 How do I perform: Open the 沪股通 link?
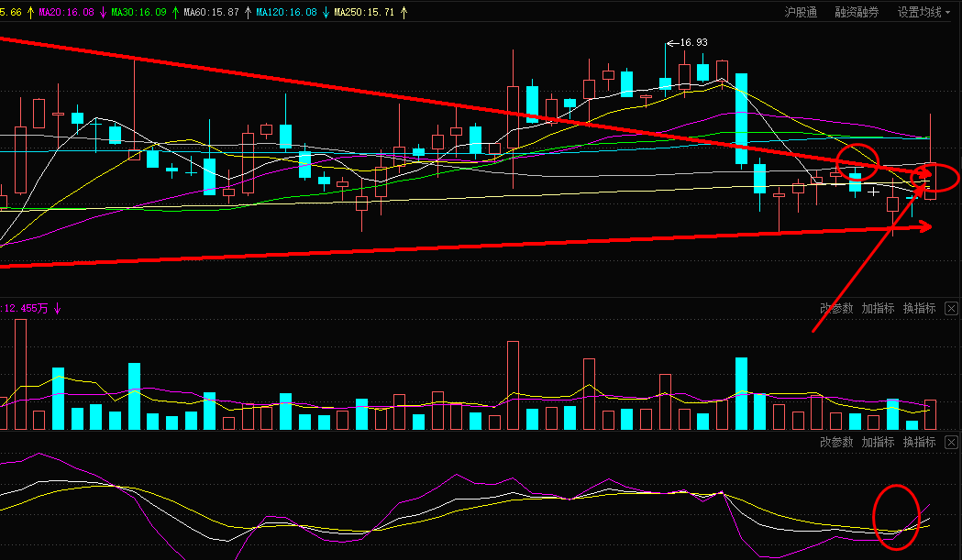[x=801, y=12]
